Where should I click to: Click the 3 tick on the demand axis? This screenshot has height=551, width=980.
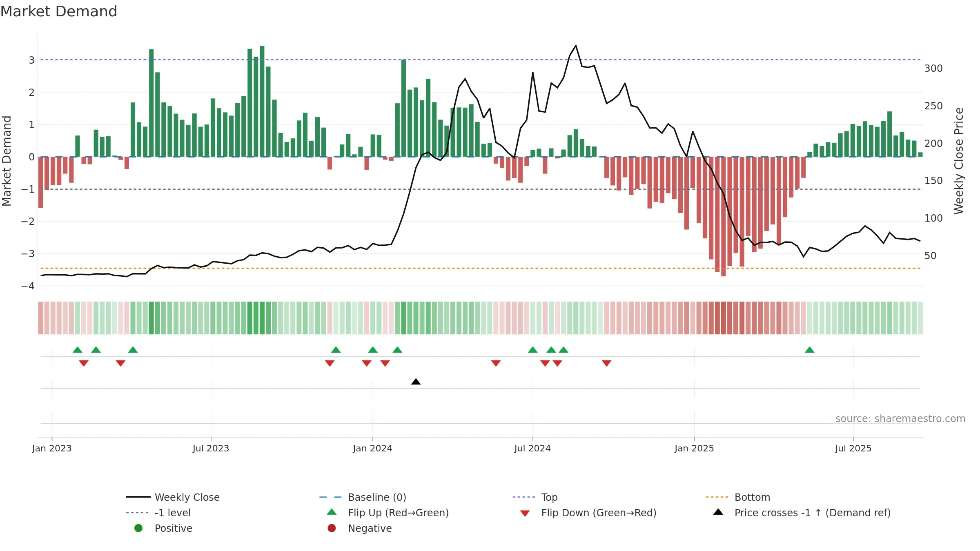[31, 60]
